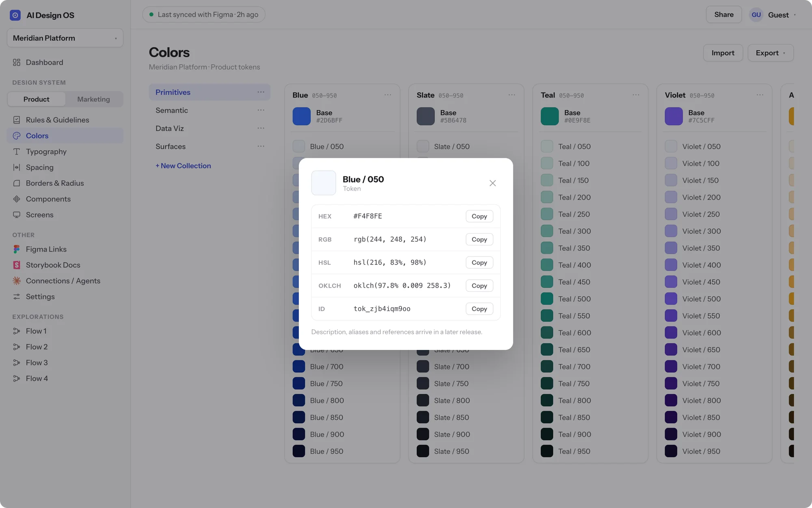Open Components section

pyautogui.click(x=65, y=199)
